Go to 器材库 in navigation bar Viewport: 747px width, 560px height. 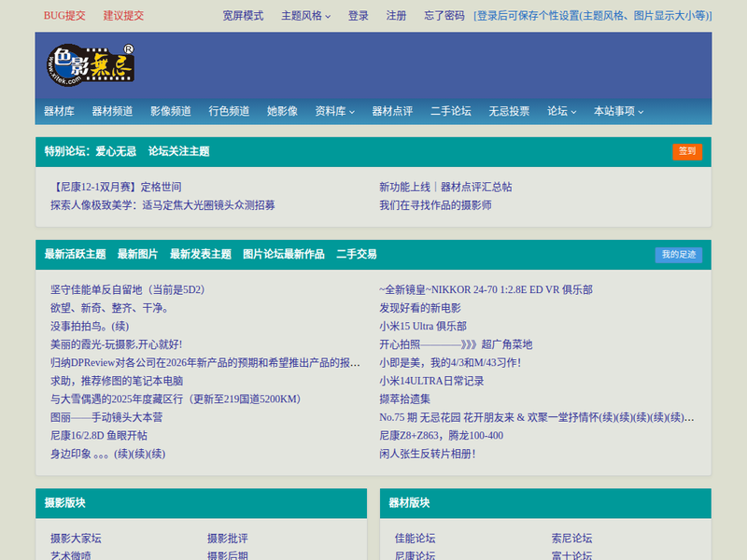point(59,111)
